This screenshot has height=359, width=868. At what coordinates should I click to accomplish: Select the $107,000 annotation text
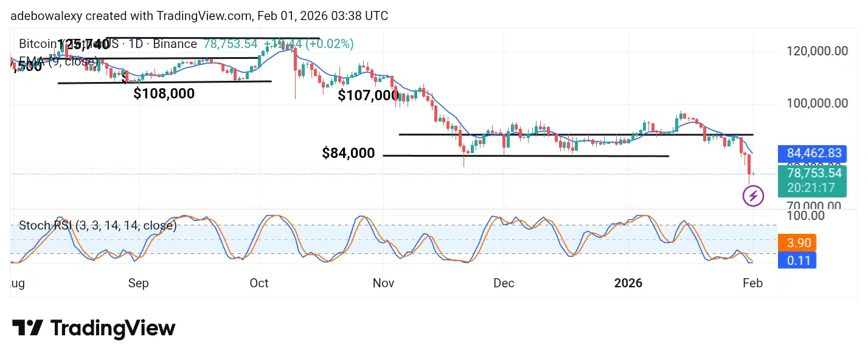click(368, 95)
